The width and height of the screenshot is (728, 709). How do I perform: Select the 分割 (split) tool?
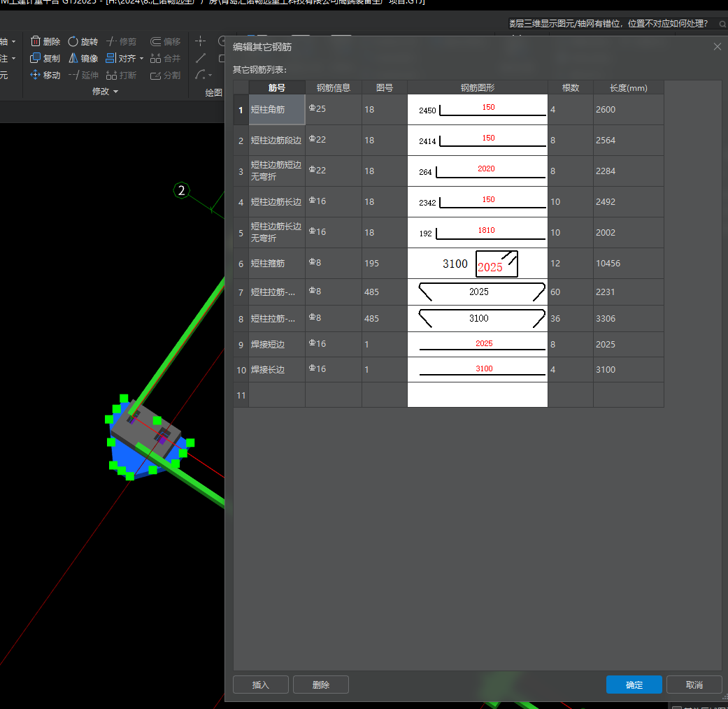coord(165,76)
